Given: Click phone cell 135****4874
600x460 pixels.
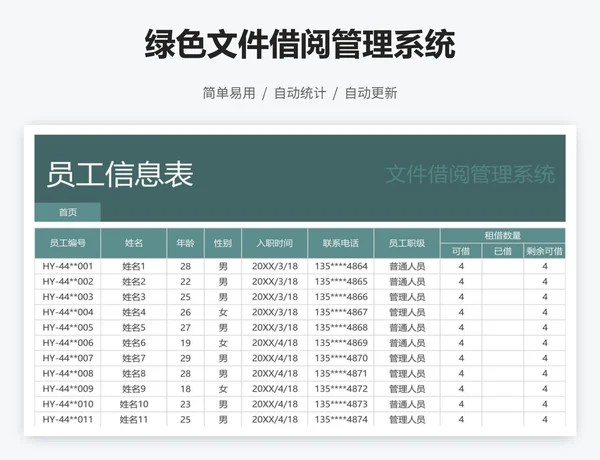Looking at the screenshot, I should tap(341, 419).
